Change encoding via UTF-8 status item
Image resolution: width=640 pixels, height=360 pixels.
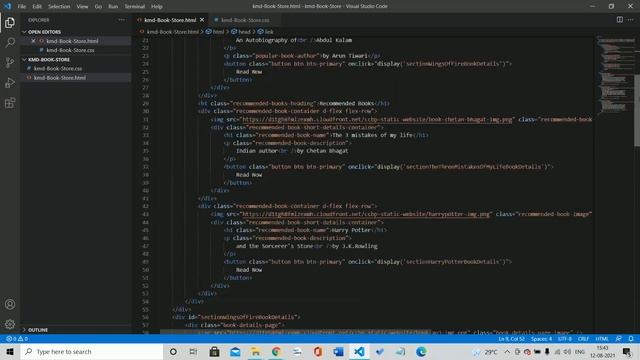pos(565,339)
